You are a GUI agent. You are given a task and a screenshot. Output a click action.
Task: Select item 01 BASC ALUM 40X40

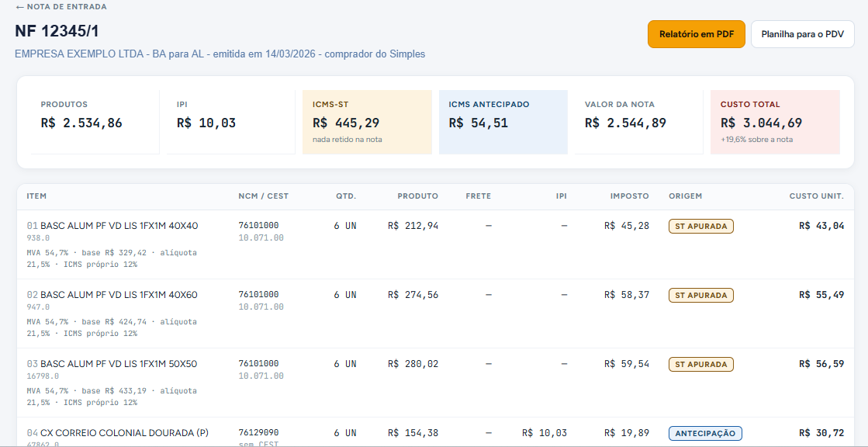click(x=435, y=244)
